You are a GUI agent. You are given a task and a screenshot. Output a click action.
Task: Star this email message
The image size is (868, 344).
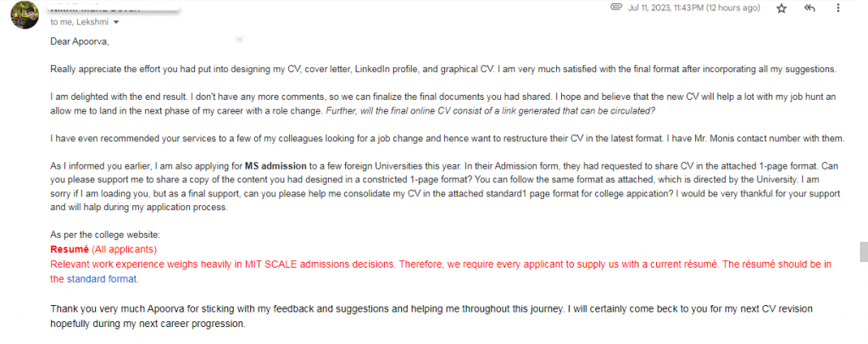(x=782, y=8)
